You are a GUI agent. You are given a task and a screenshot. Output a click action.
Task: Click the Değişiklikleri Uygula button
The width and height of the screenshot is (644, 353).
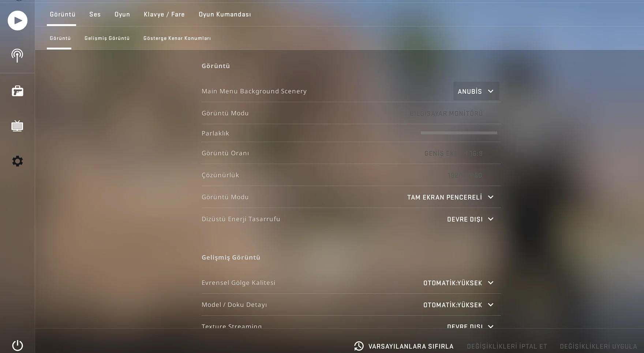598,346
